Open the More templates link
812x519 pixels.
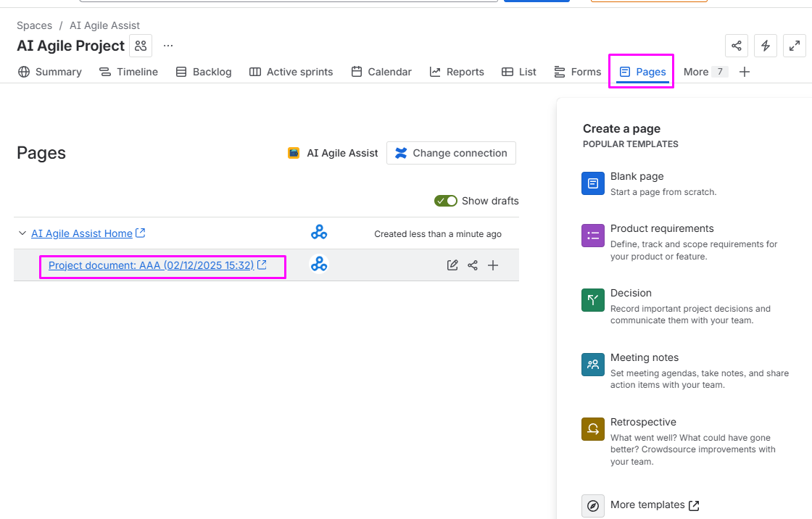(655, 505)
